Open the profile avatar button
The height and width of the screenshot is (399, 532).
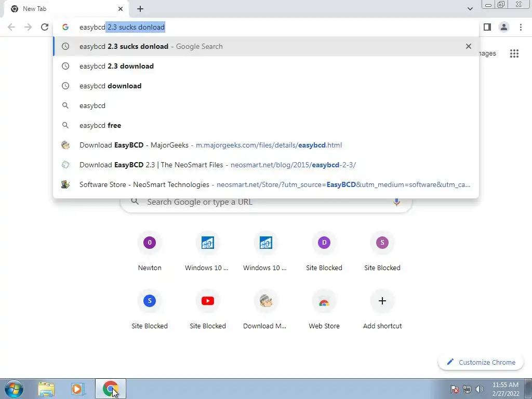pyautogui.click(x=504, y=27)
